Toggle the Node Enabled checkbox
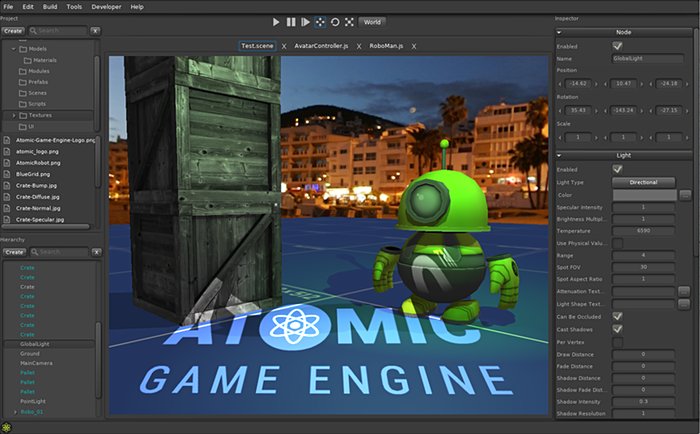700x434 pixels. point(617,46)
